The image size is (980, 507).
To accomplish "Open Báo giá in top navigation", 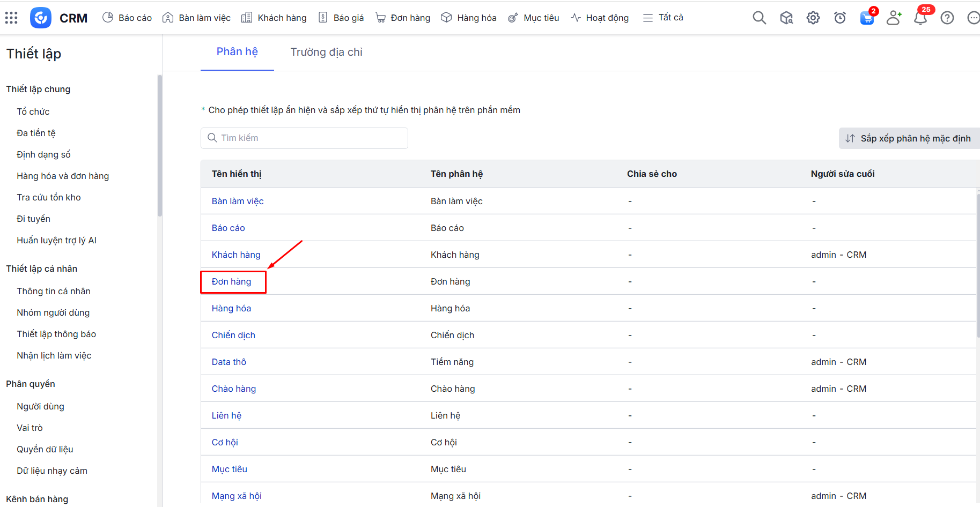I will pos(341,18).
